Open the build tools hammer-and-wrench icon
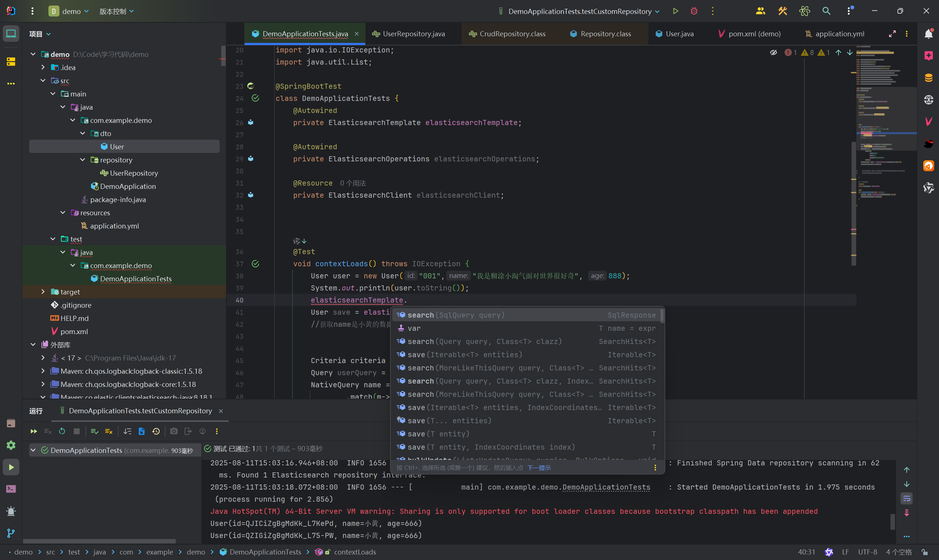The height and width of the screenshot is (560, 939). click(x=782, y=11)
